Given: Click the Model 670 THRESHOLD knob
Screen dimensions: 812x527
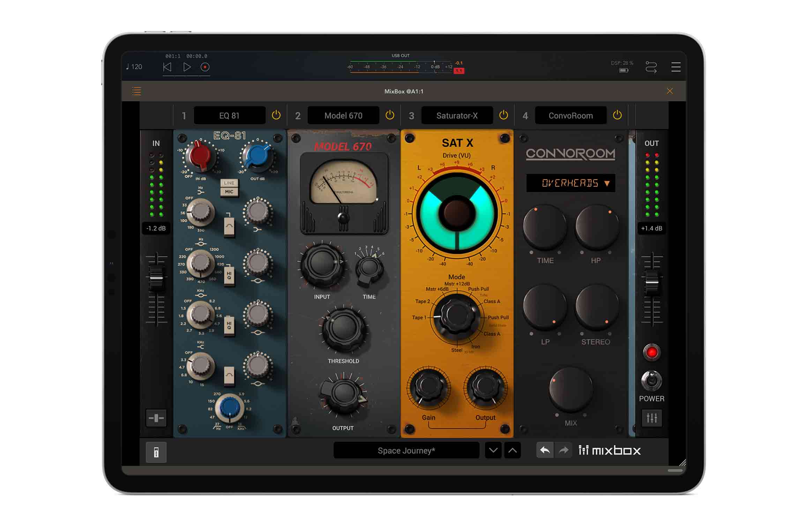Looking at the screenshot, I should click(x=343, y=329).
